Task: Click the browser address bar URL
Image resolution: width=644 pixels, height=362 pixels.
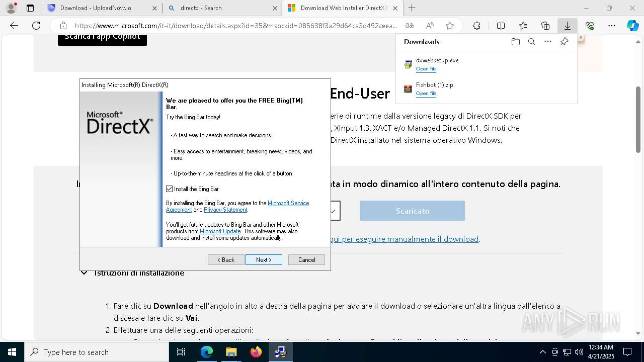Action: (235, 26)
